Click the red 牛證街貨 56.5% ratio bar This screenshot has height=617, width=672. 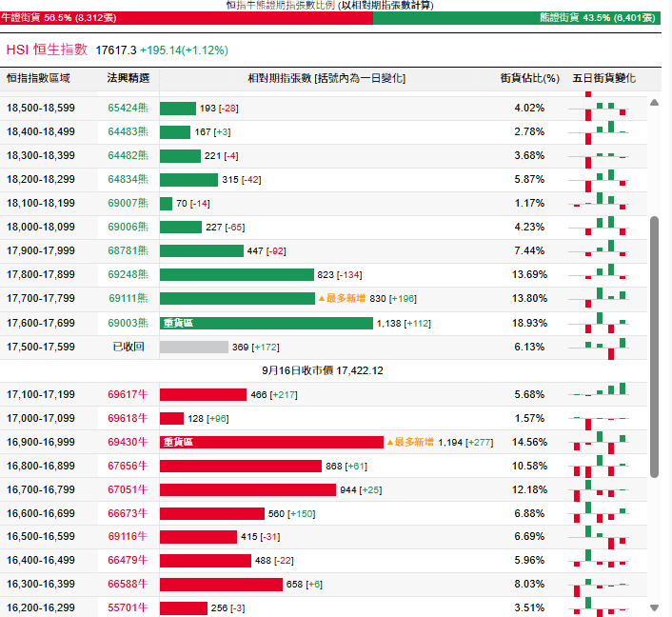[x=186, y=17]
